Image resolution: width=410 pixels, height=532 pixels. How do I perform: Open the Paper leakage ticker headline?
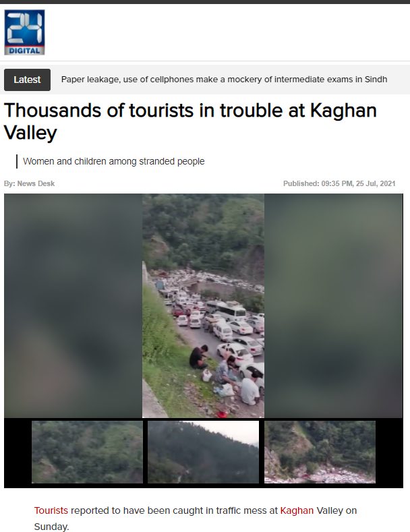click(x=224, y=80)
